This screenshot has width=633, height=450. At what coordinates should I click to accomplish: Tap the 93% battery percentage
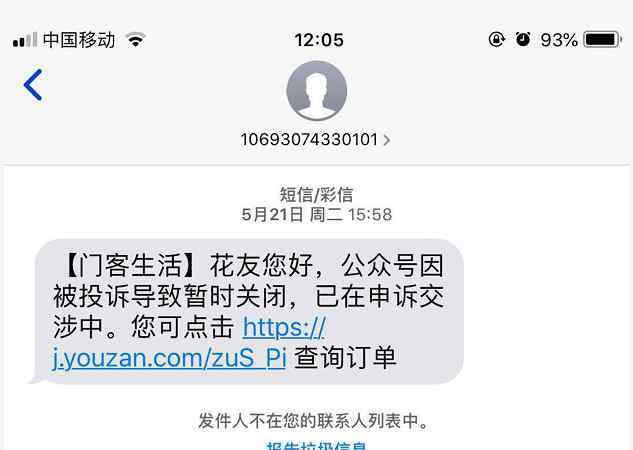pos(559,40)
